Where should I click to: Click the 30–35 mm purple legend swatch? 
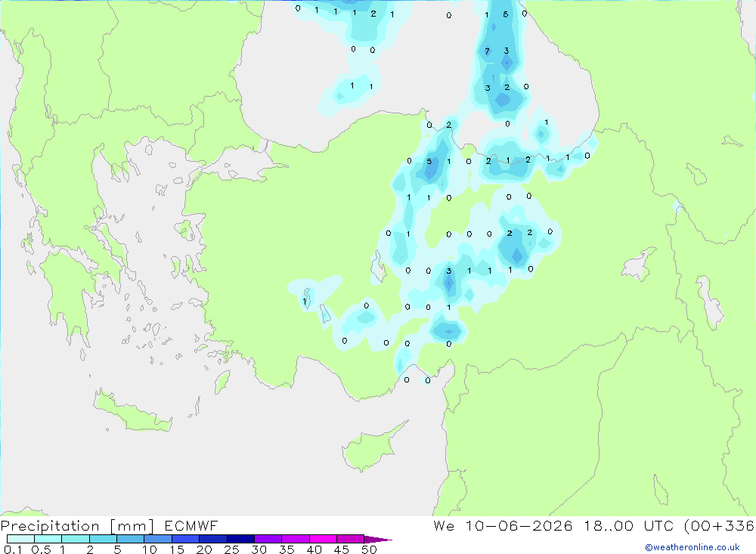[x=268, y=539]
